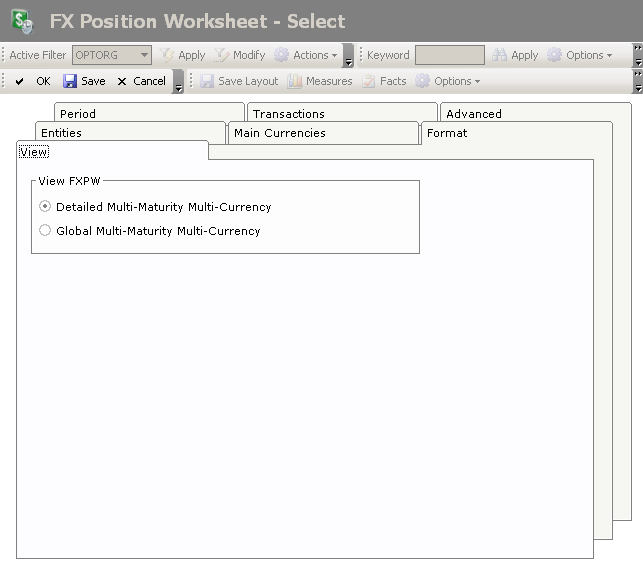Click the Modify filter button
This screenshot has width=643, height=571.
click(x=241, y=55)
